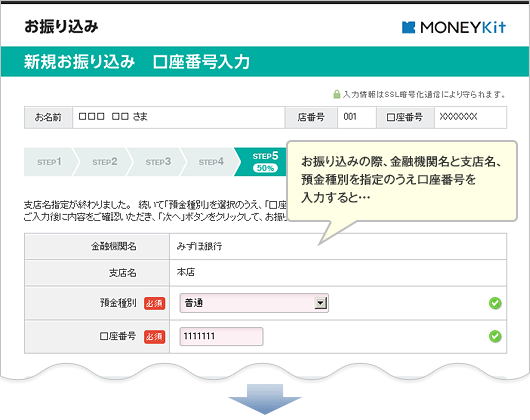Click the red 必須 badge for 口座番号
This screenshot has width=530, height=420.
tap(154, 337)
